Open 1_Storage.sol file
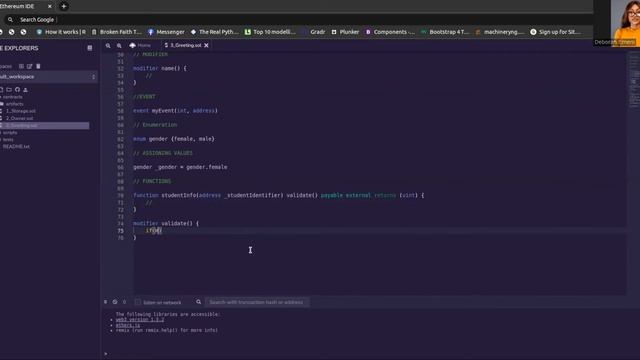Screen dimensions: 640x360 [20, 111]
